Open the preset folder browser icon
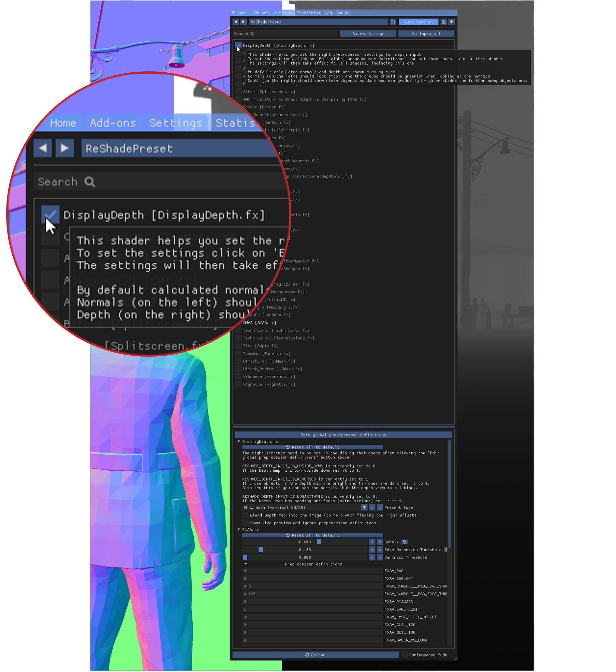 pyautogui.click(x=393, y=22)
